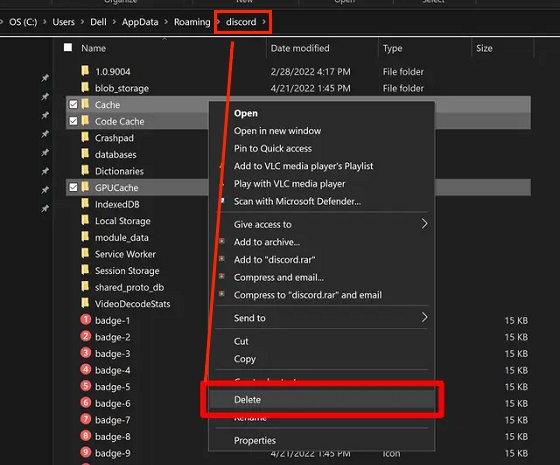The width and height of the screenshot is (560, 465).
Task: Open the chevron after Users in address bar
Action: point(82,22)
